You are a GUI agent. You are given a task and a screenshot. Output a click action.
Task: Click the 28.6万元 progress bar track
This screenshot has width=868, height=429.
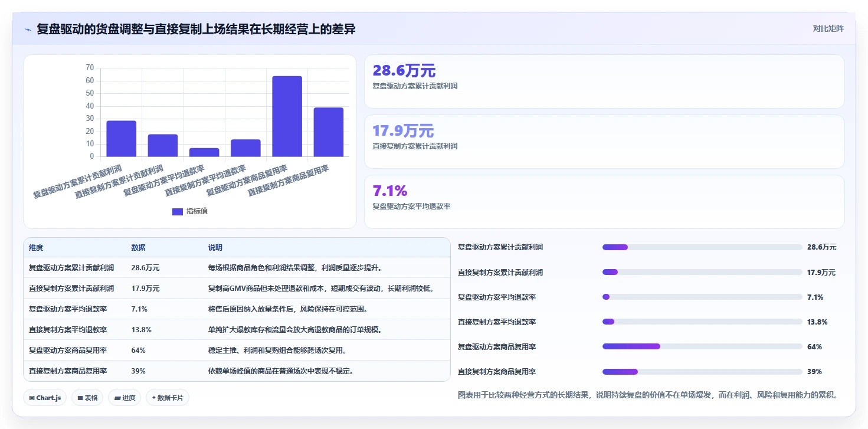pos(702,247)
